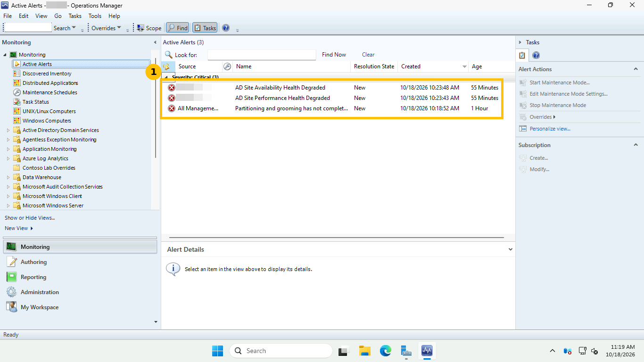Click the Windows Start button

217,351
